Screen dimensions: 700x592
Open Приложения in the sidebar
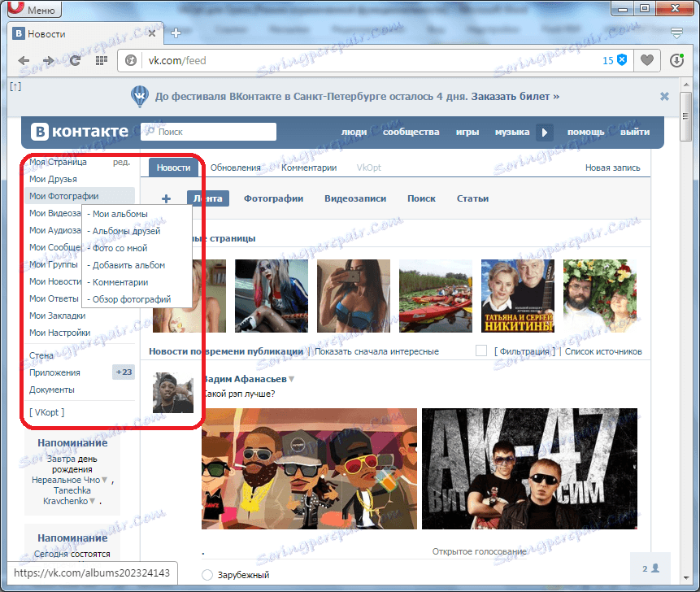[x=55, y=372]
